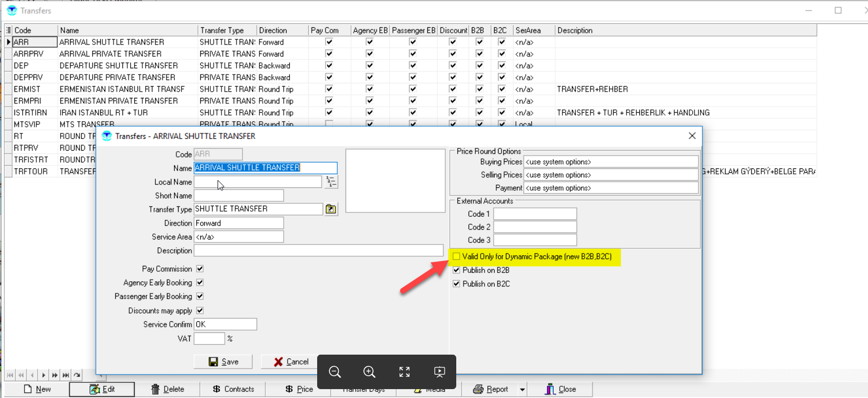Viewport: 868px width, 398px height.
Task: Expand the Report button dropdown arrow
Action: (522, 389)
